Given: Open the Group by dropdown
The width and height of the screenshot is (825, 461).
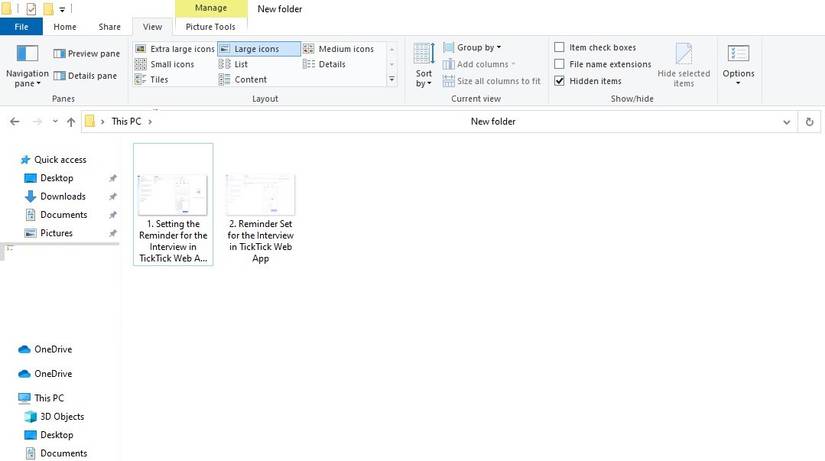Looking at the screenshot, I should pyautogui.click(x=472, y=47).
